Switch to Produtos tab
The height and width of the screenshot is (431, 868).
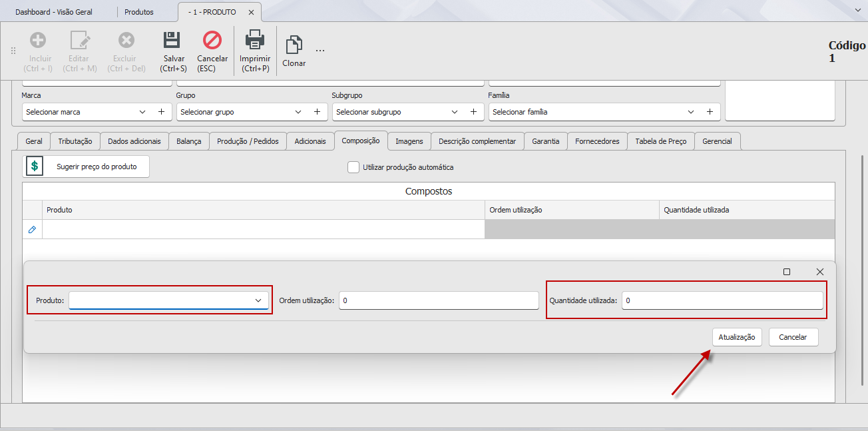(139, 12)
